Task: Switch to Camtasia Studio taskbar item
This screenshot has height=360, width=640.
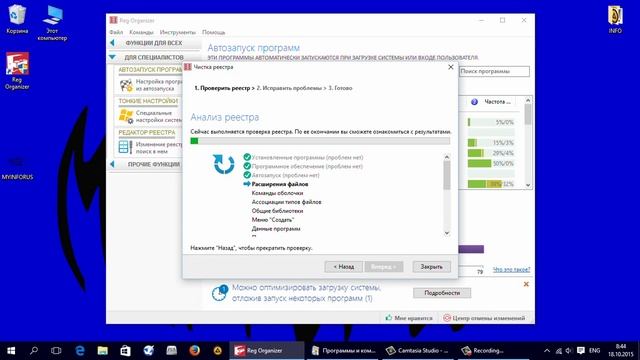Action: [x=417, y=351]
